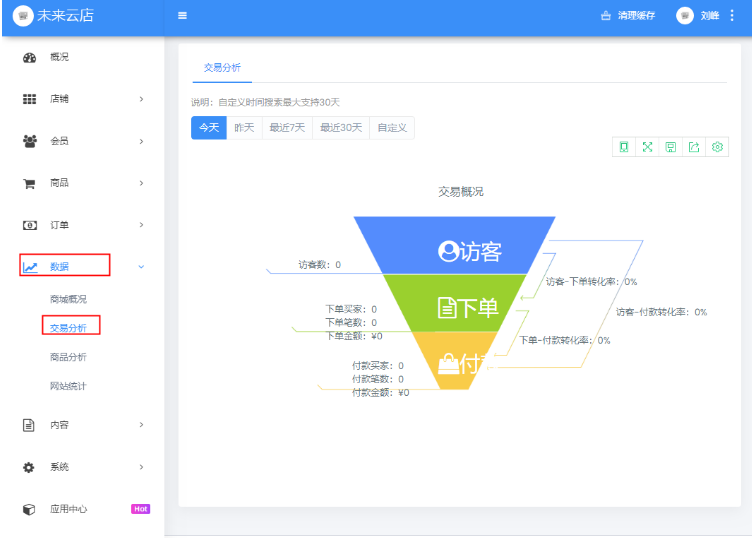
Task: Click the 商品 shopping cart icon
Action: click(x=29, y=183)
